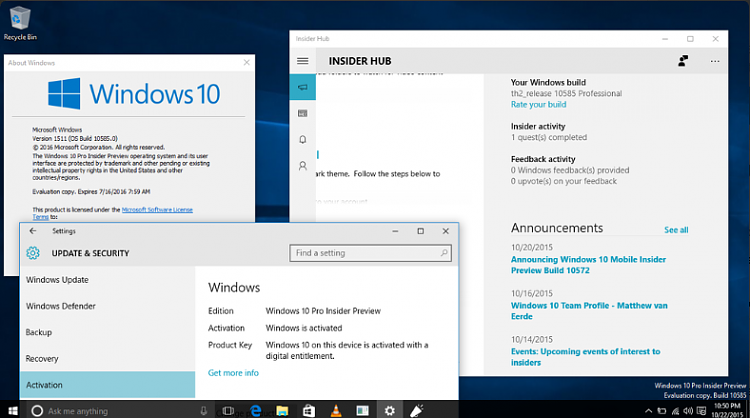Open the quests icon in Insider Hub sidebar
750x418 pixels.
click(303, 113)
